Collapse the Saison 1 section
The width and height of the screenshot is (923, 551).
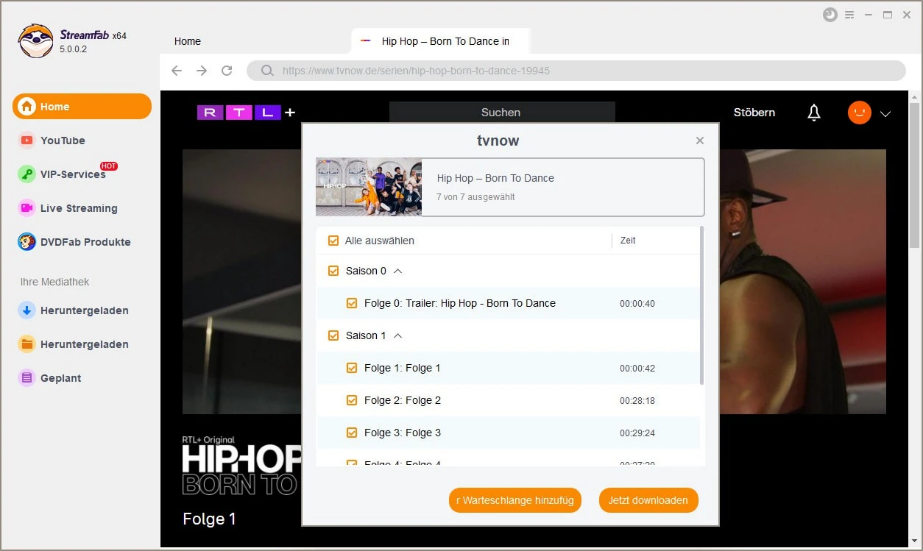click(x=398, y=336)
